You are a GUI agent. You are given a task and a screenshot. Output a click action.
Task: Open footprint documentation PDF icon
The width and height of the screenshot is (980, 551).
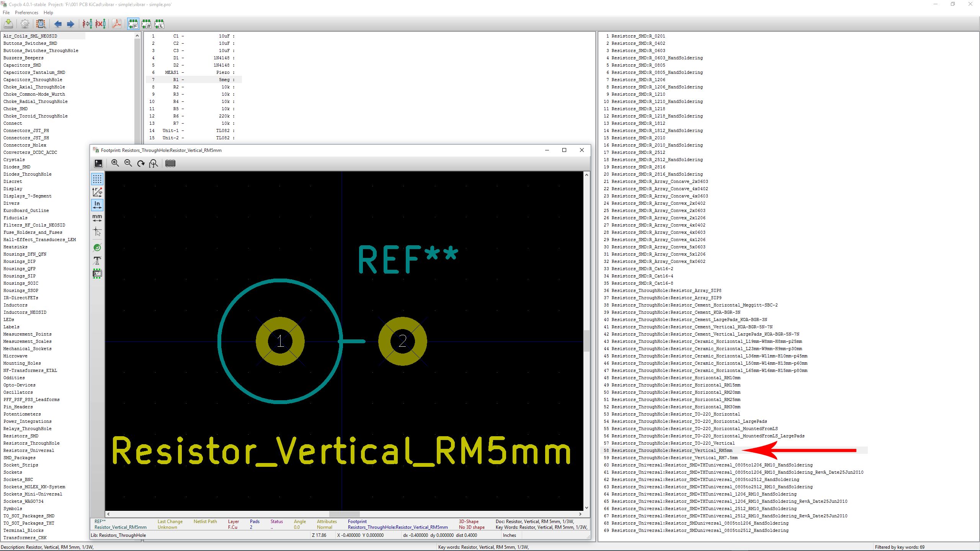(x=116, y=24)
